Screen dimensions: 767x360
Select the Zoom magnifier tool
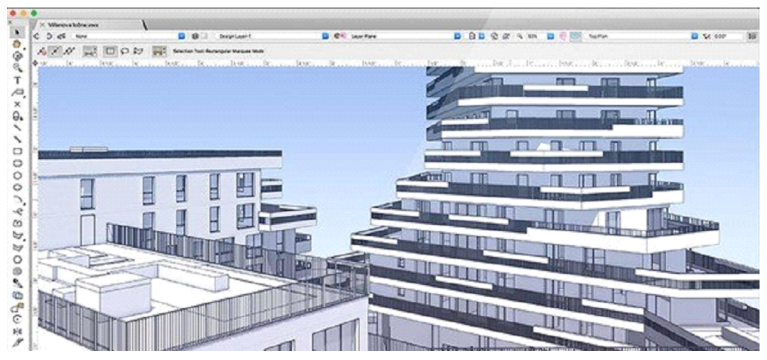(18, 68)
